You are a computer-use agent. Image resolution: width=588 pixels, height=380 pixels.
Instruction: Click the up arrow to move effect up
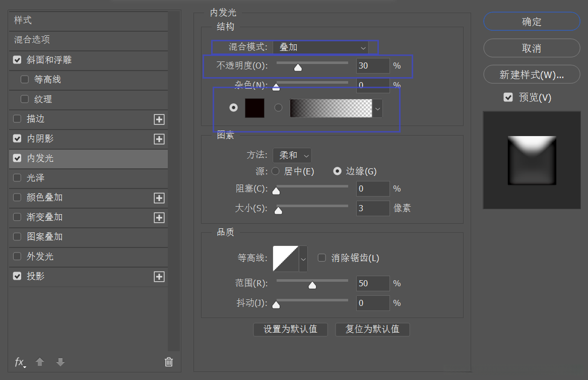click(x=39, y=362)
